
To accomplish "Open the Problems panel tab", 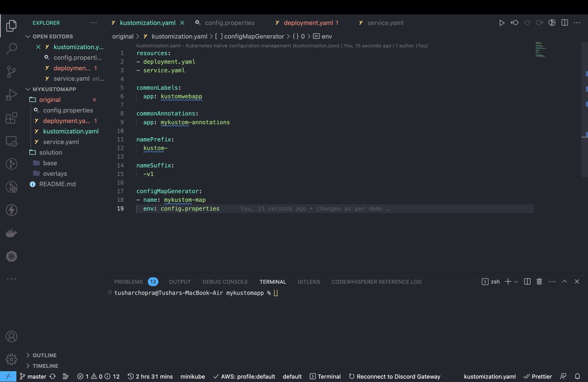I will [128, 282].
